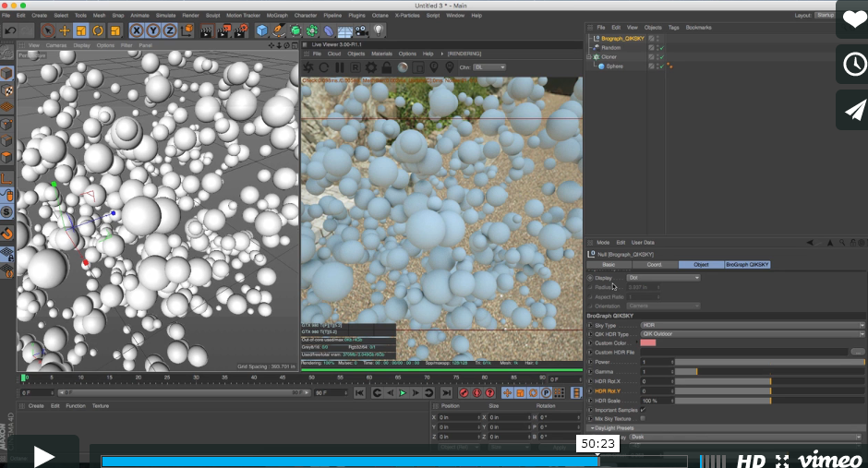Click the Gamma slider
The width and height of the screenshot is (868, 468).
click(x=769, y=372)
